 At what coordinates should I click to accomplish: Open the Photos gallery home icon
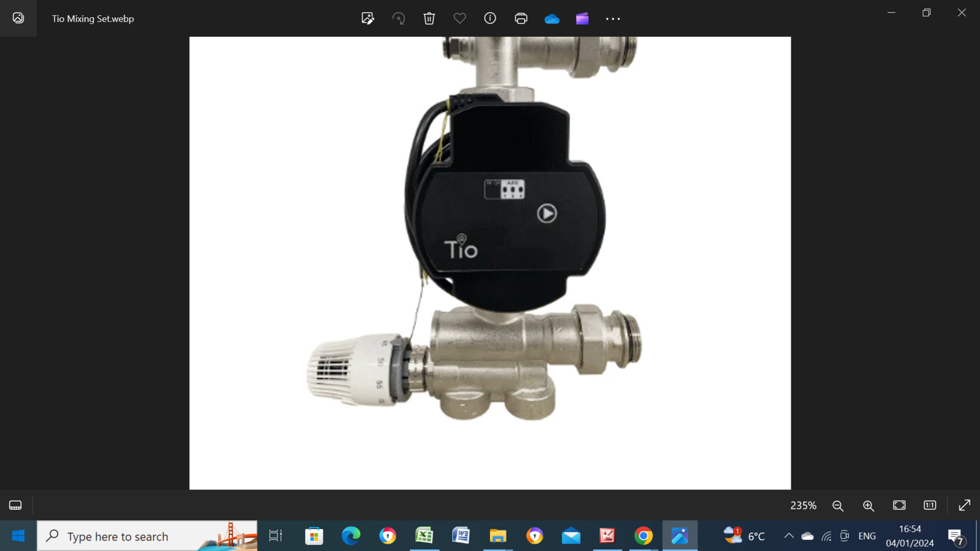tap(18, 18)
